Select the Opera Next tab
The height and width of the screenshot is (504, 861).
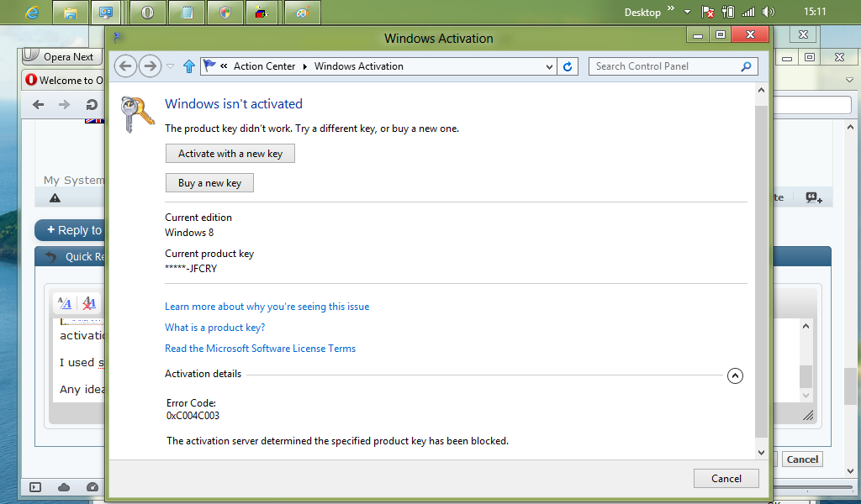click(x=62, y=56)
